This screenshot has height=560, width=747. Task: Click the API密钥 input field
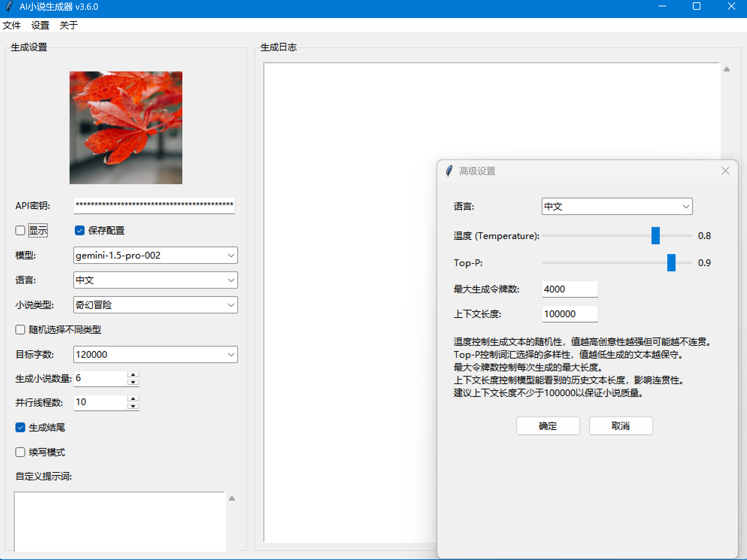[x=155, y=206]
